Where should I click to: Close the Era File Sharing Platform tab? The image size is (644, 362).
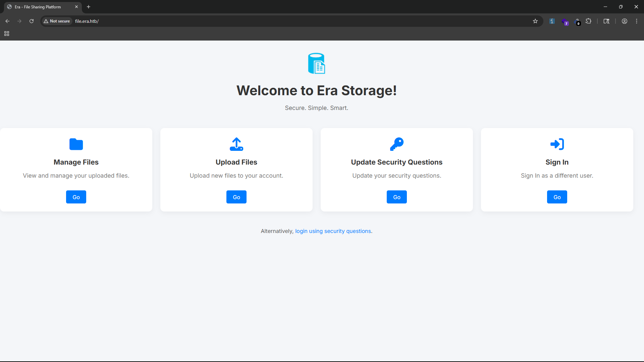pyautogui.click(x=76, y=7)
